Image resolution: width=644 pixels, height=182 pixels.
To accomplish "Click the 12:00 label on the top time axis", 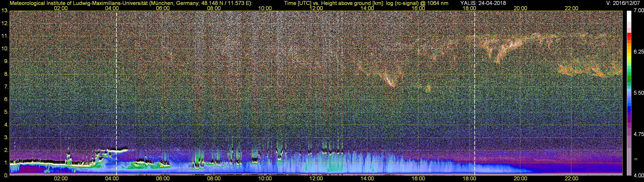I will point(316,8).
